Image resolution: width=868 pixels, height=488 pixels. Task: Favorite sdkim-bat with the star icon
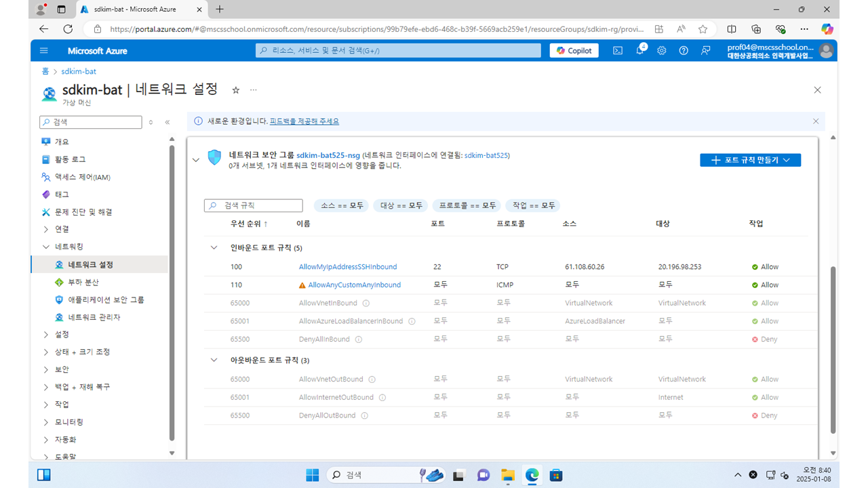point(236,90)
